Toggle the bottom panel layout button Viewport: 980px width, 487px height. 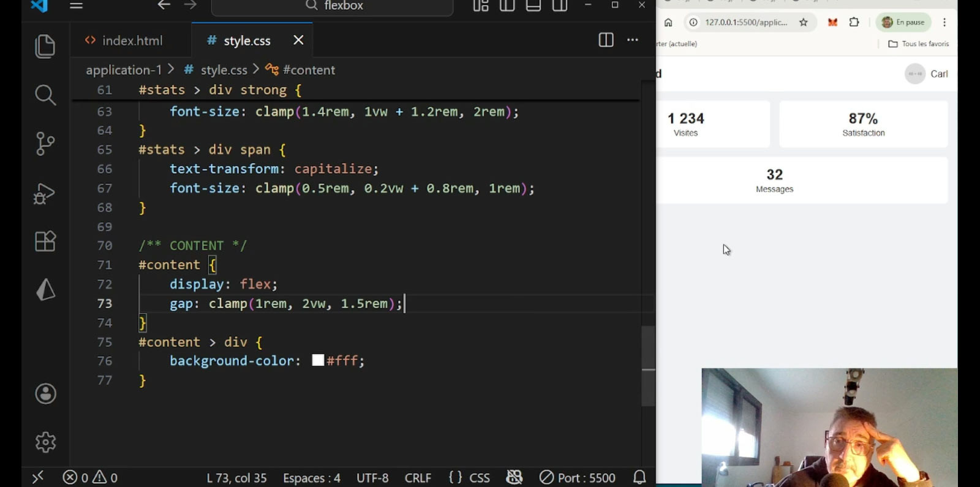533,6
